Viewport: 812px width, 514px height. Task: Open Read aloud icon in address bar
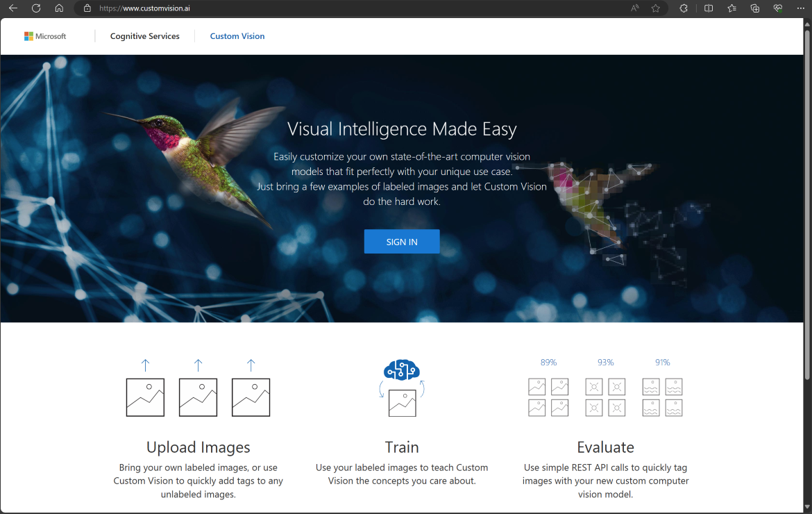click(634, 8)
